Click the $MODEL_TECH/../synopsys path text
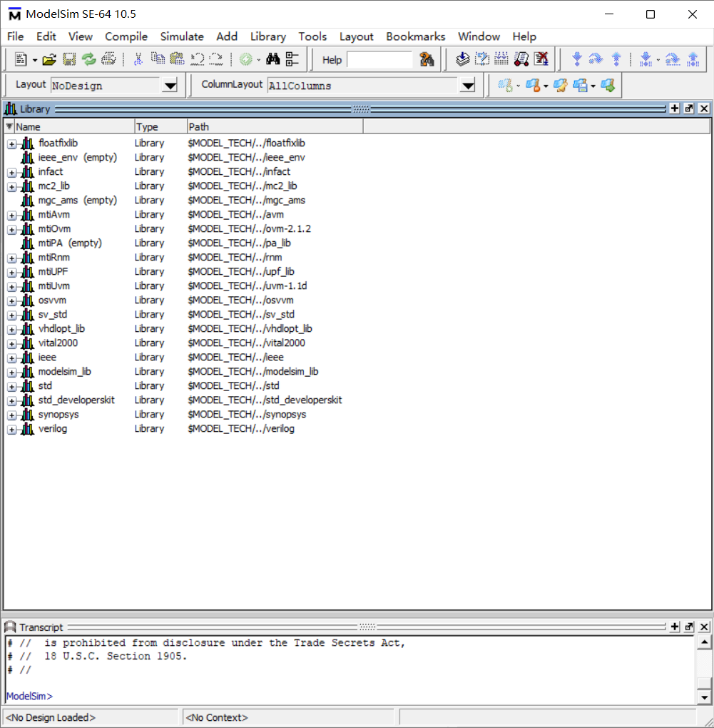 click(x=247, y=414)
